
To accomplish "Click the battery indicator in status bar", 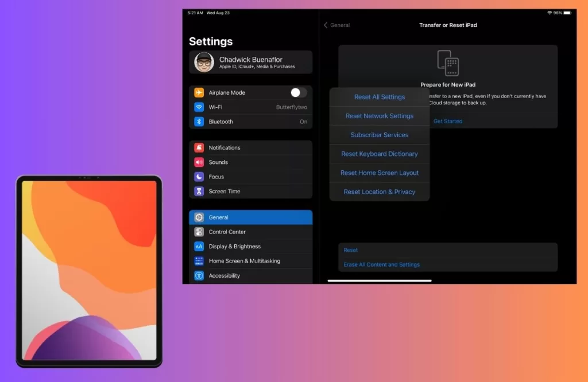I will click(x=567, y=13).
